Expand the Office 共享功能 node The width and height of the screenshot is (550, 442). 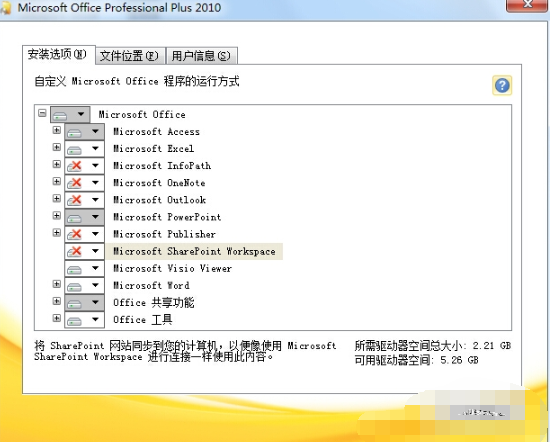(56, 301)
